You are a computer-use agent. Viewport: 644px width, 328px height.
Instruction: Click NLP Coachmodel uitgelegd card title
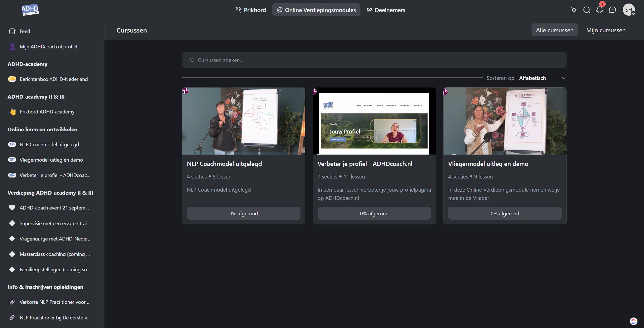224,164
